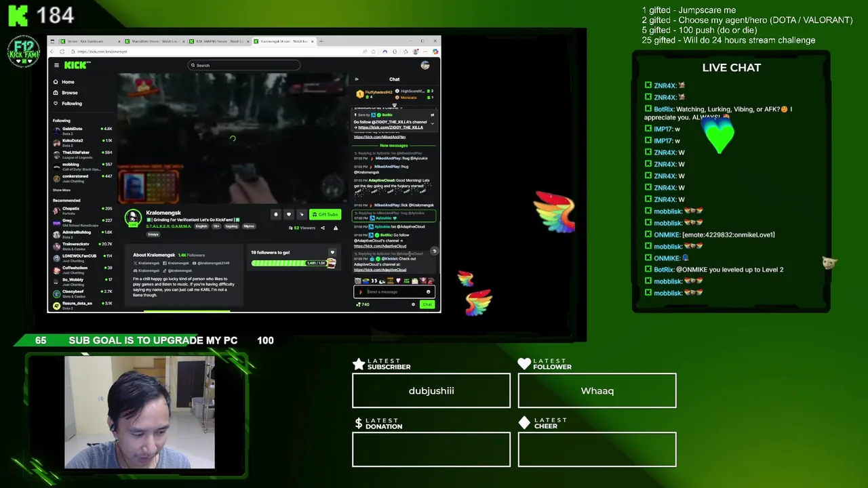Open the user avatar menu in Kick header

(x=425, y=65)
